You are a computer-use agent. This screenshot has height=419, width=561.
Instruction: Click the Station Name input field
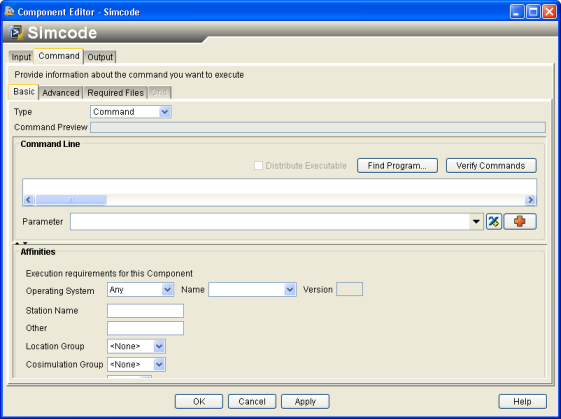pos(145,311)
